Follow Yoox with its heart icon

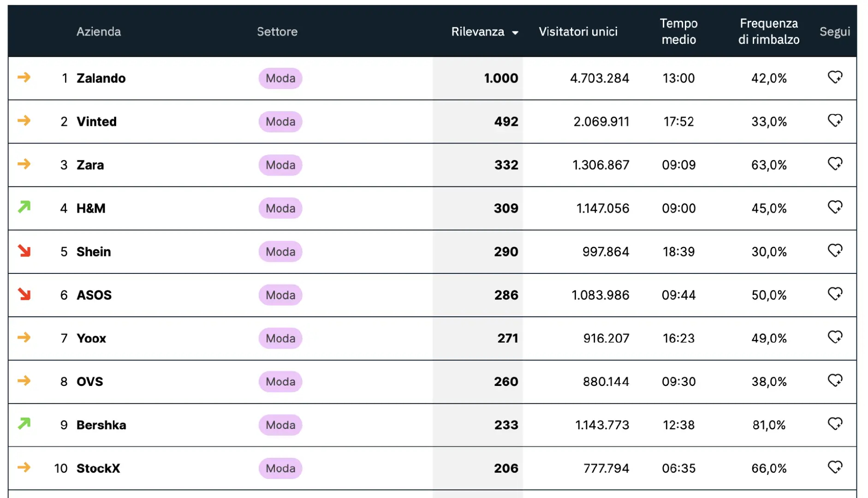click(x=835, y=337)
